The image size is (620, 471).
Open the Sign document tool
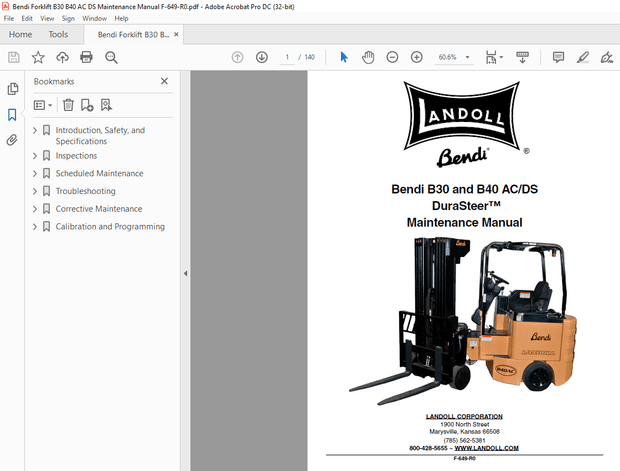tap(607, 57)
